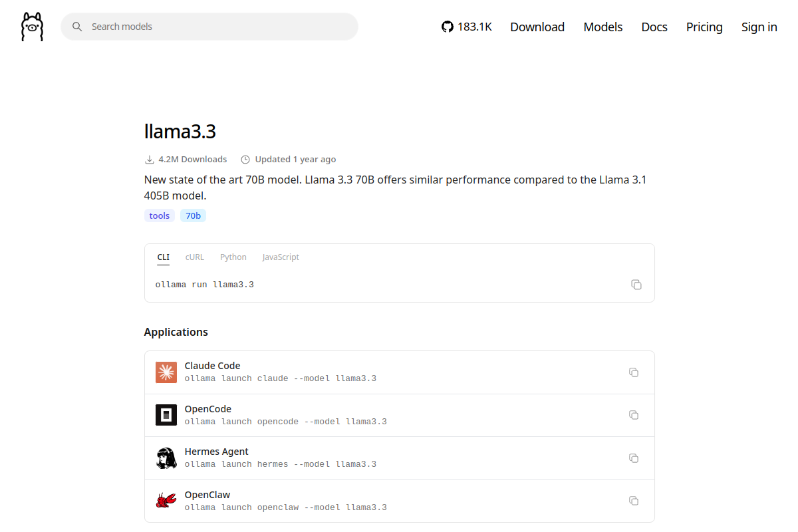The image size is (798, 532).
Task: Go to the Models page
Action: [603, 27]
